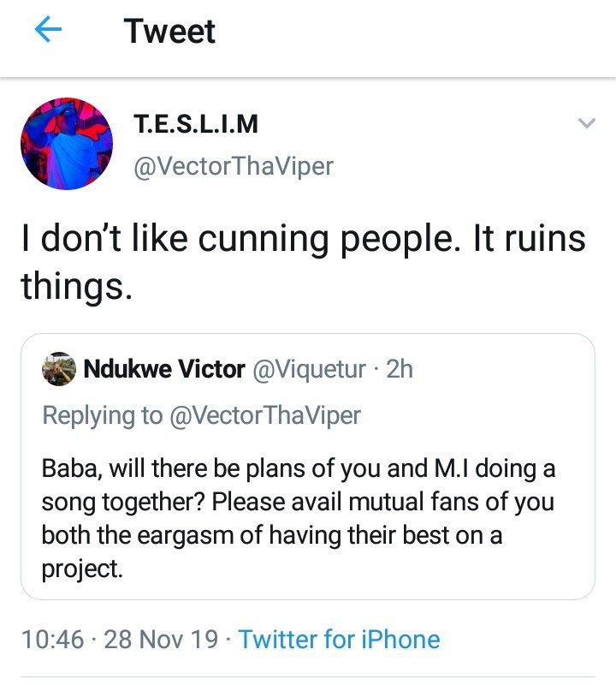Click the 'Tweet' header title

[169, 32]
